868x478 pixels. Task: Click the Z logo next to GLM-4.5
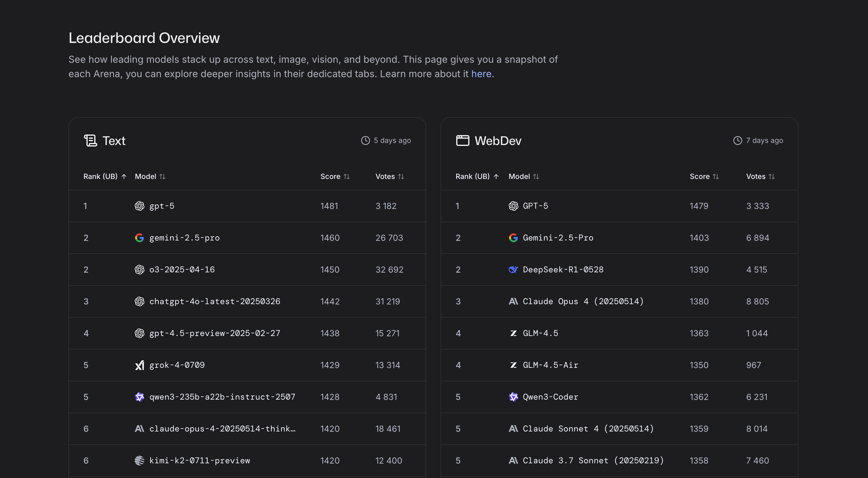513,333
